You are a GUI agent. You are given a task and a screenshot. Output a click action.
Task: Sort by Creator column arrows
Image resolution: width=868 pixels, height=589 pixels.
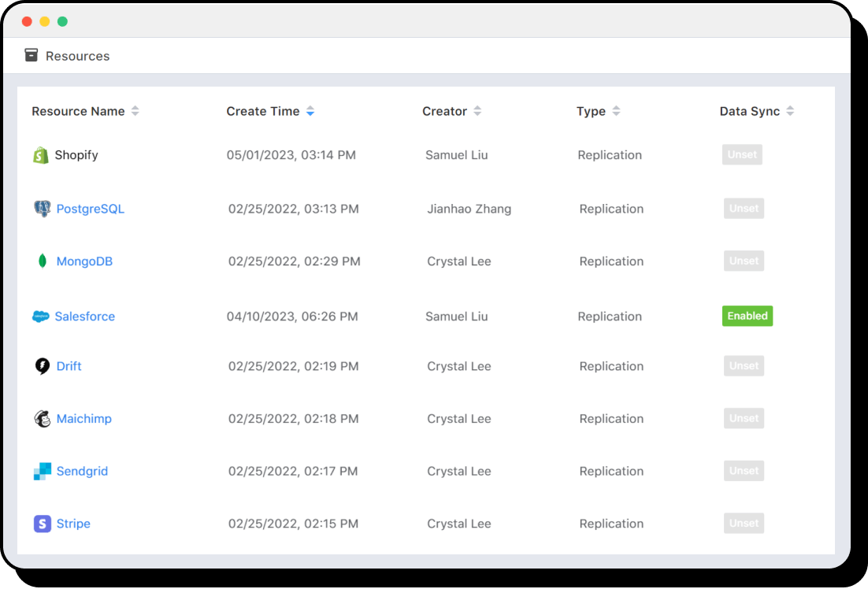coord(477,111)
